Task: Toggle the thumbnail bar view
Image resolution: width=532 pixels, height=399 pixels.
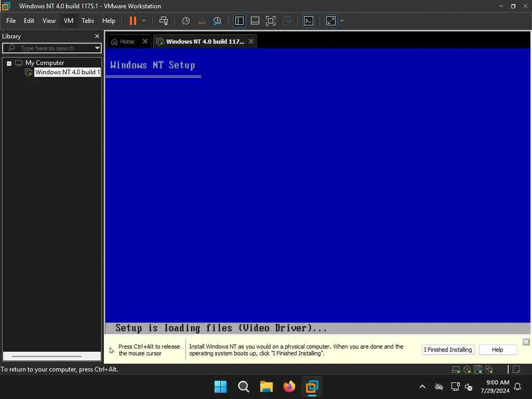Action: click(255, 21)
